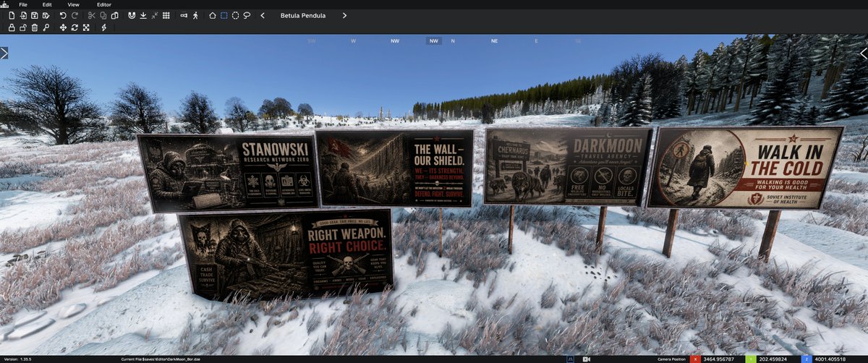This screenshot has height=363, width=868.
Task: Switch to the walking player mode icon
Action: tap(195, 15)
